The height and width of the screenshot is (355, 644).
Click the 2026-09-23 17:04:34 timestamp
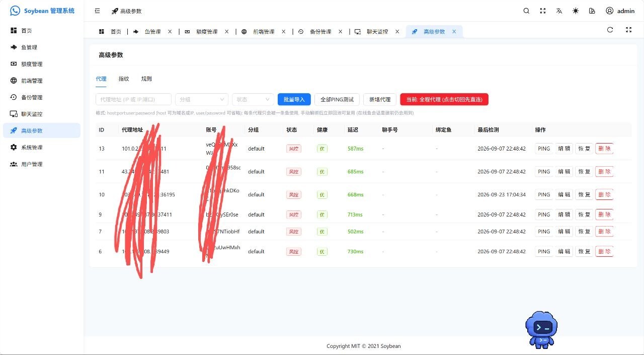pos(502,194)
